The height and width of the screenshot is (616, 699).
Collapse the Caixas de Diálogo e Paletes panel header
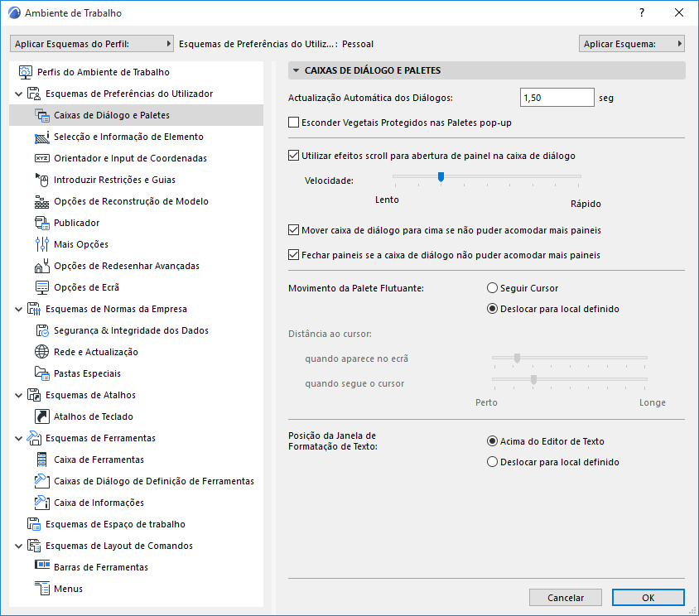pos(296,70)
